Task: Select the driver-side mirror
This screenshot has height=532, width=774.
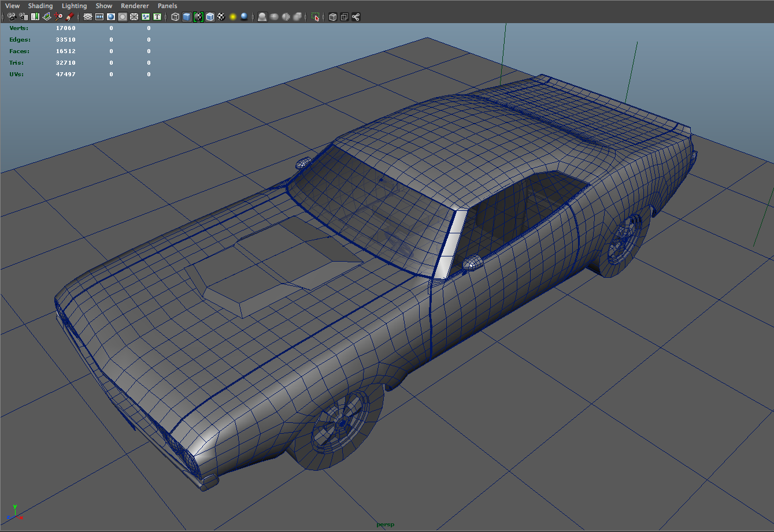Action: tap(472, 263)
